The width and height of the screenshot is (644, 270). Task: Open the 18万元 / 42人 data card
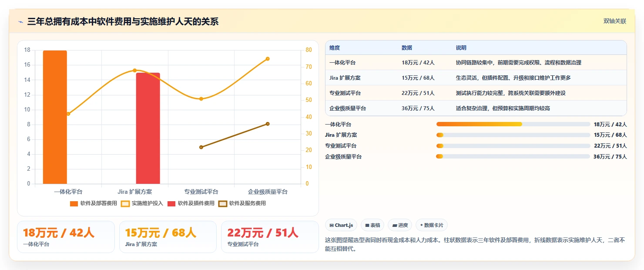66,237
